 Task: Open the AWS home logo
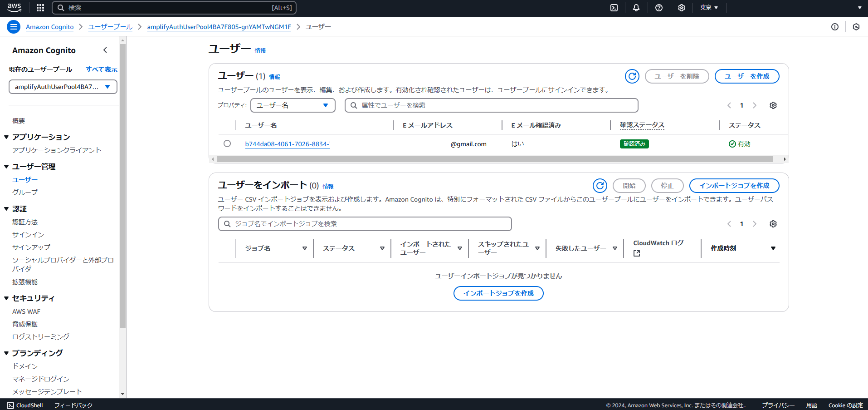click(x=15, y=8)
